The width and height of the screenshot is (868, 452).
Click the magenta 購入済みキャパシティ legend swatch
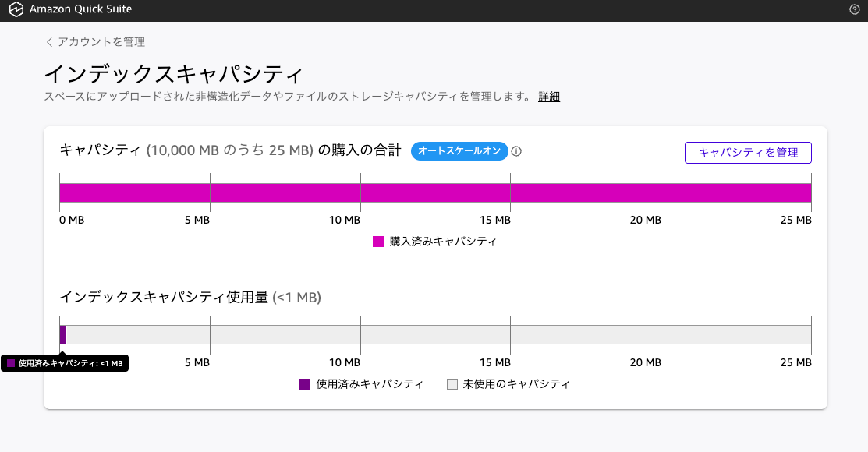[x=378, y=242]
